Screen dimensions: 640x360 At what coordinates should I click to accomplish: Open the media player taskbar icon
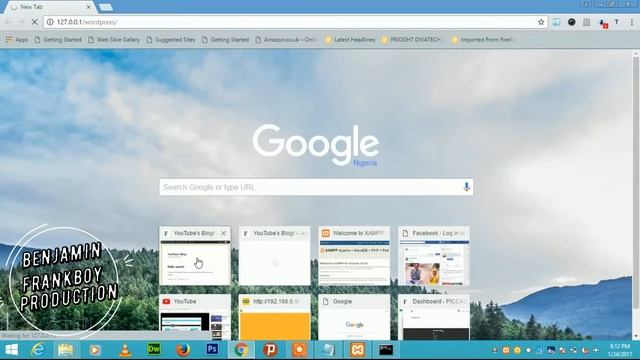[95, 350]
